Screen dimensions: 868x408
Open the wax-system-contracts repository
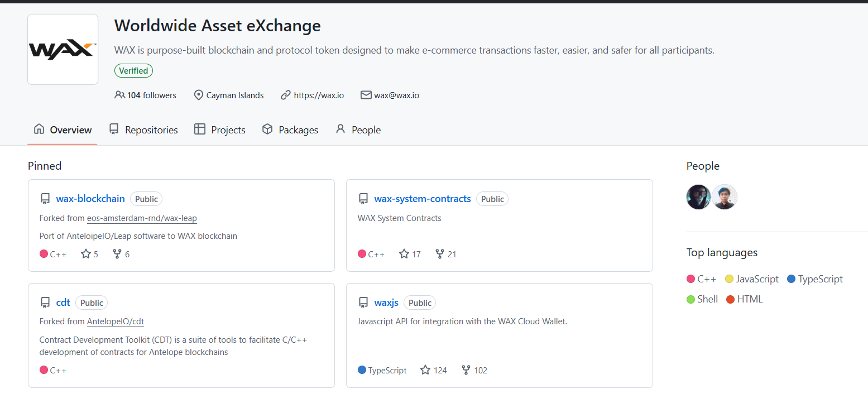pyautogui.click(x=423, y=199)
